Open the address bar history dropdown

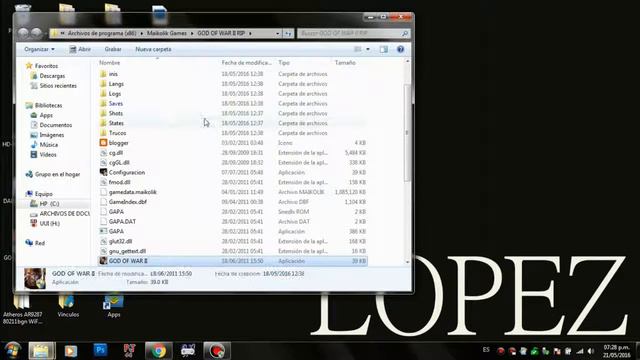[x=278, y=33]
